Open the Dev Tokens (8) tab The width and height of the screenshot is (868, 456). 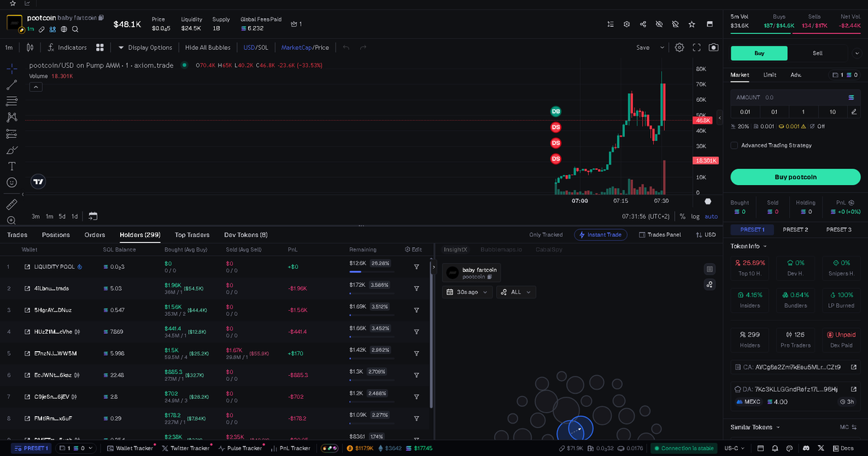coord(246,235)
